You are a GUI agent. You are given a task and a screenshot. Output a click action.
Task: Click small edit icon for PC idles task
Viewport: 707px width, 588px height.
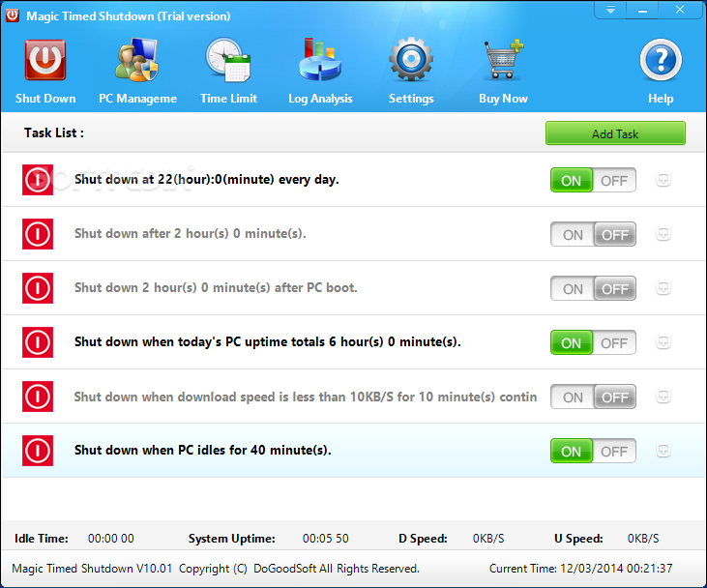(663, 451)
